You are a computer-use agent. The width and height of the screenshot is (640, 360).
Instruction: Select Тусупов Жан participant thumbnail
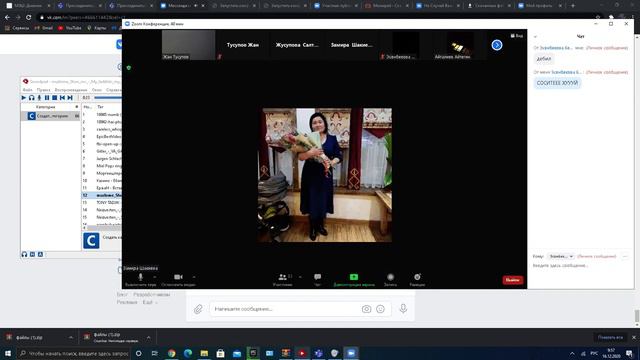click(243, 45)
